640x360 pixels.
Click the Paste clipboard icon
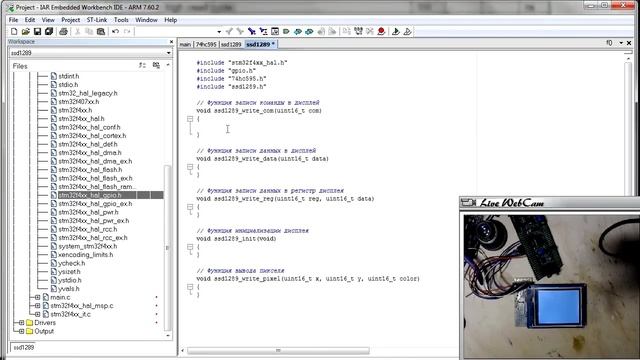click(x=101, y=31)
